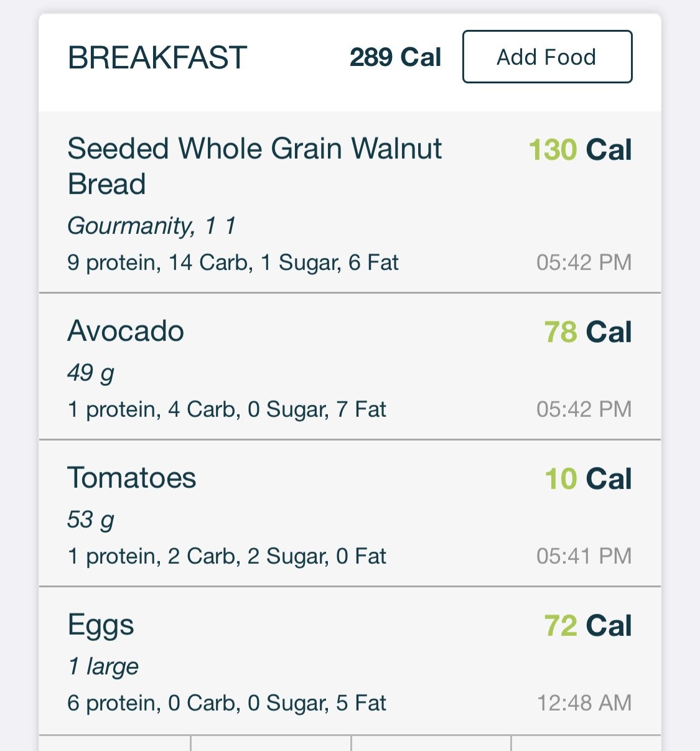This screenshot has height=751, width=700.
Task: Click the 12:48 AM eggs timestamp
Action: click(x=584, y=702)
